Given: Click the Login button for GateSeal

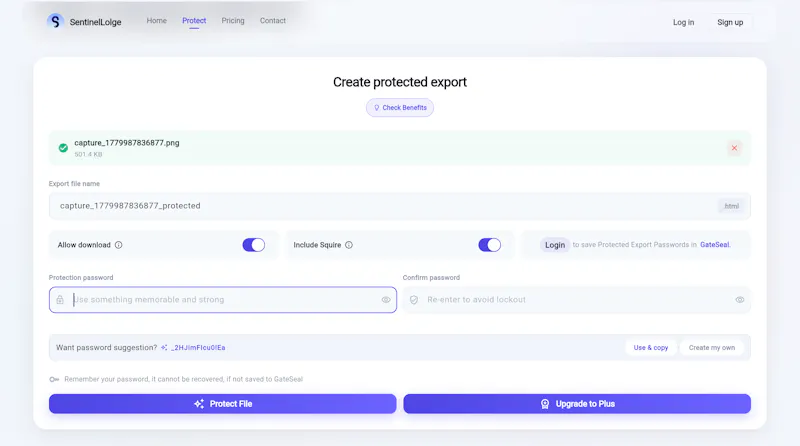Looking at the screenshot, I should click(555, 245).
